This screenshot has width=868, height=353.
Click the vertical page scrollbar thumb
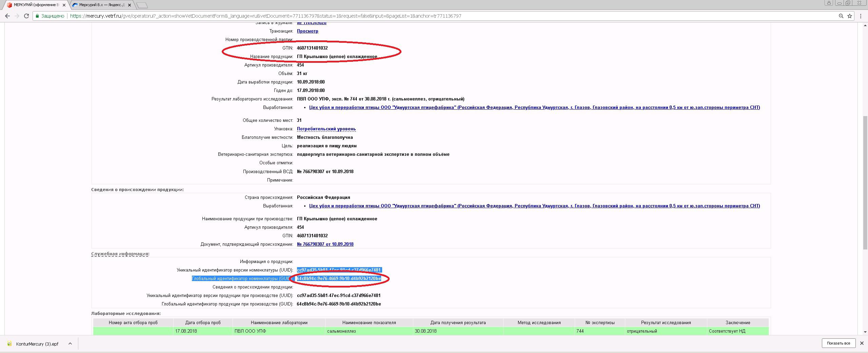click(865, 182)
